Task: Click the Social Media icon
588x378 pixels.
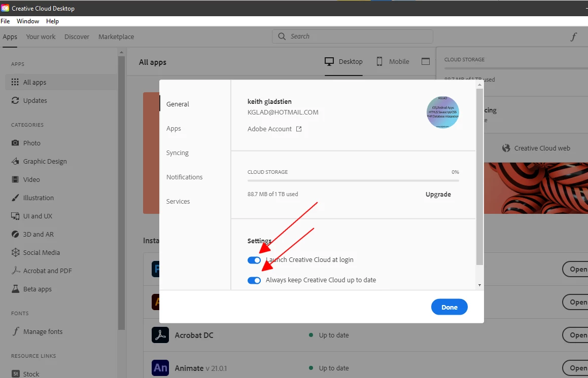Action: coord(15,252)
